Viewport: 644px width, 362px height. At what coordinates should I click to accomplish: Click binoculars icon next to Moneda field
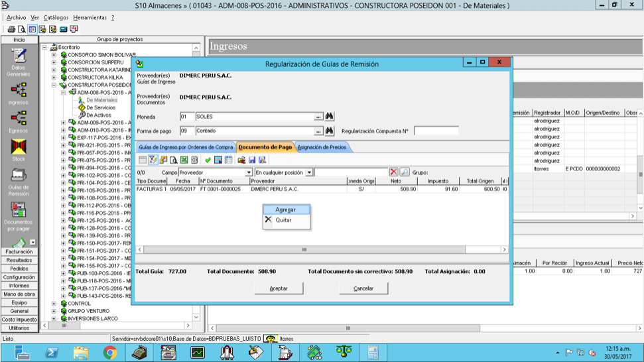(329, 117)
